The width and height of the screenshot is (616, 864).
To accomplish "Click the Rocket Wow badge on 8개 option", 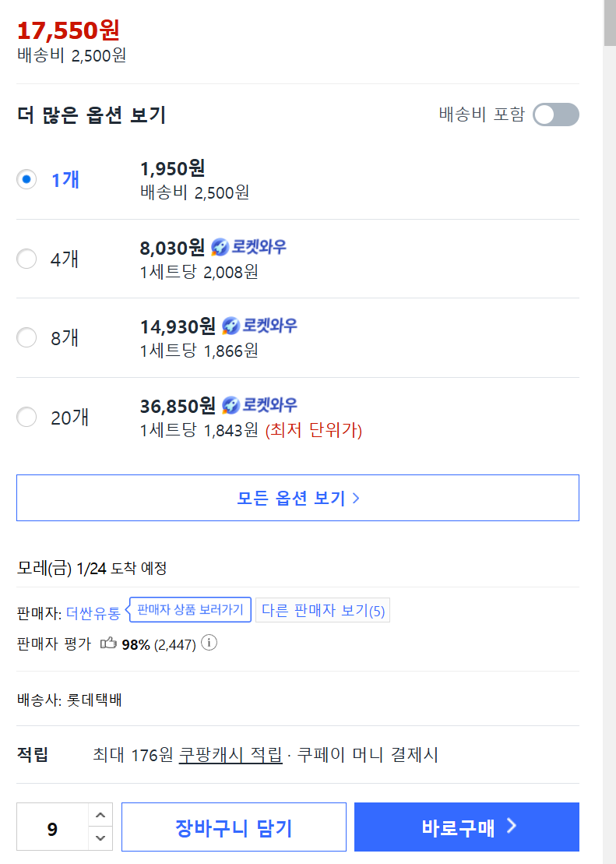I will click(x=259, y=326).
